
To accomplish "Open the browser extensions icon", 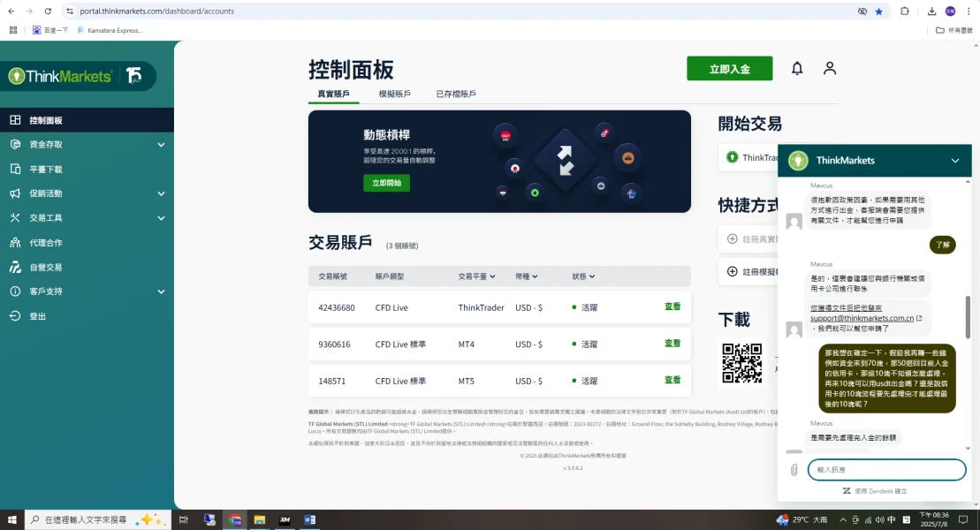I will pyautogui.click(x=904, y=11).
